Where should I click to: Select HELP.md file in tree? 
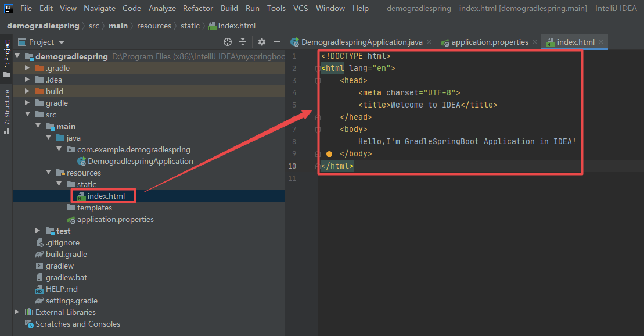[x=57, y=289]
